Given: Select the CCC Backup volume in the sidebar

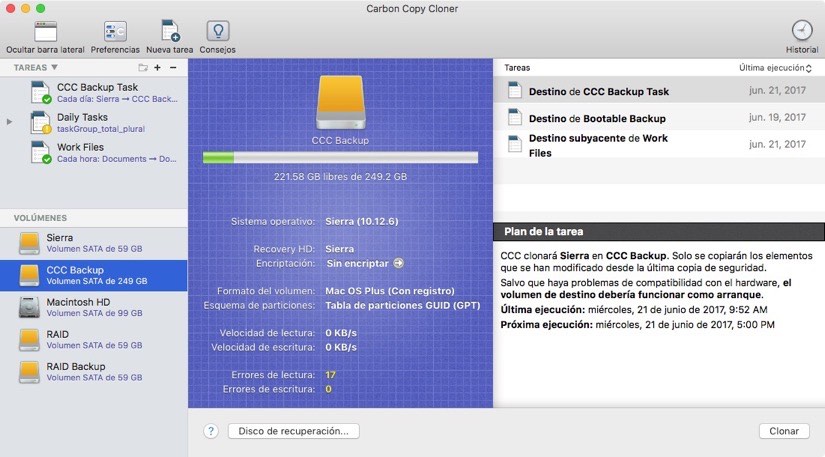Looking at the screenshot, I should click(x=94, y=275).
